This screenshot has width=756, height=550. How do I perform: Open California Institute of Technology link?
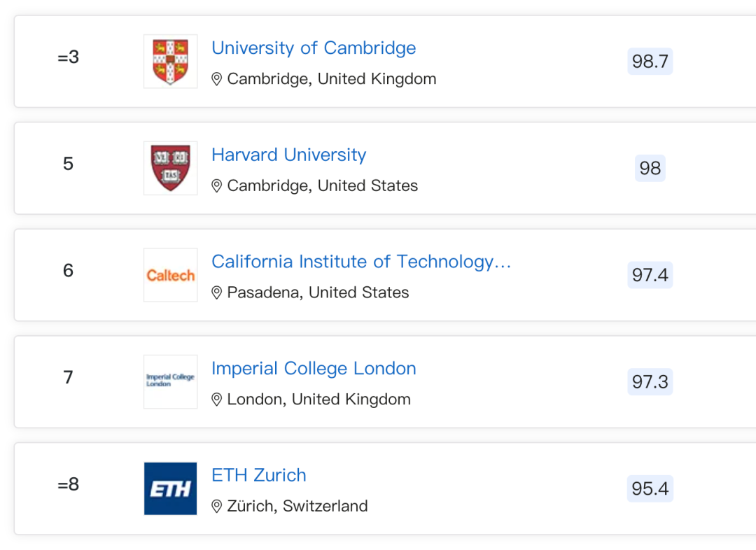click(x=361, y=262)
